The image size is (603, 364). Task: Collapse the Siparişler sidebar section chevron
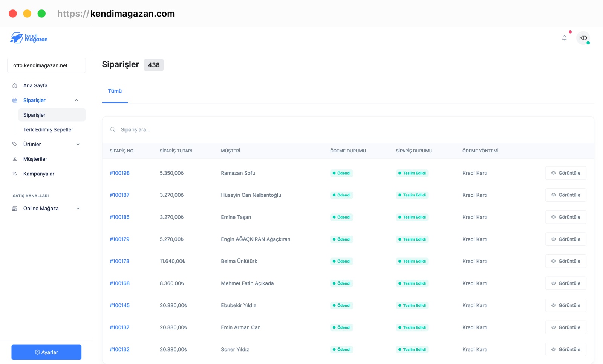77,100
